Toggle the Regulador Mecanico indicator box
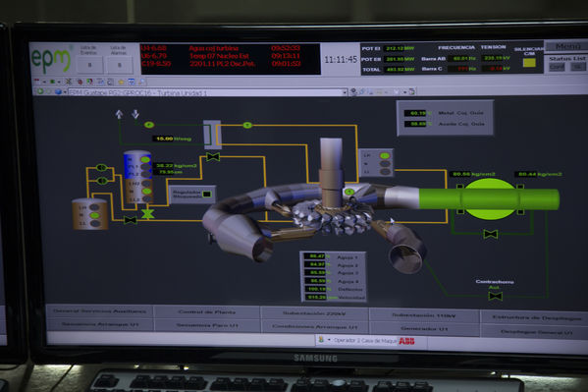This screenshot has height=392, width=588. [206, 195]
